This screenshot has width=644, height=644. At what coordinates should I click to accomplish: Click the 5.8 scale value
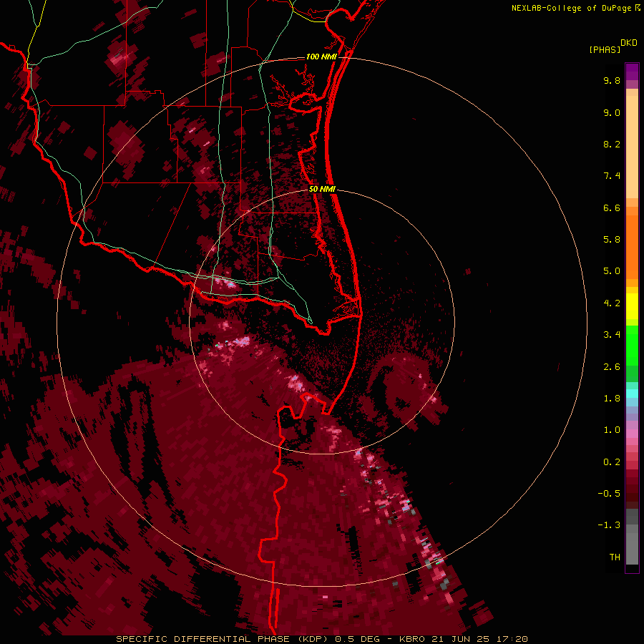pos(612,240)
